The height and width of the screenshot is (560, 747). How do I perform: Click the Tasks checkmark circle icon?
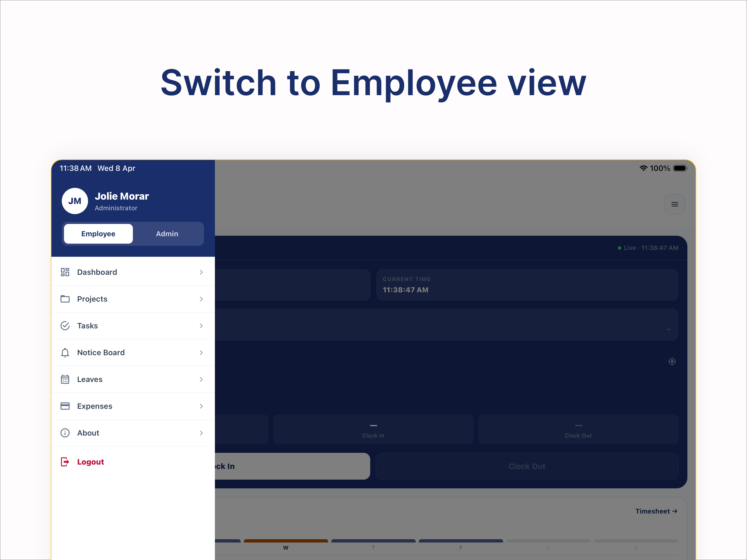point(65,326)
